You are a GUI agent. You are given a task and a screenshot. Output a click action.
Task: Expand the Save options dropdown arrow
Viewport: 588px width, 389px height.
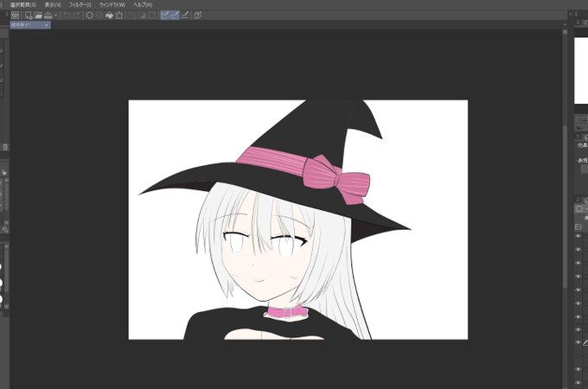56,15
